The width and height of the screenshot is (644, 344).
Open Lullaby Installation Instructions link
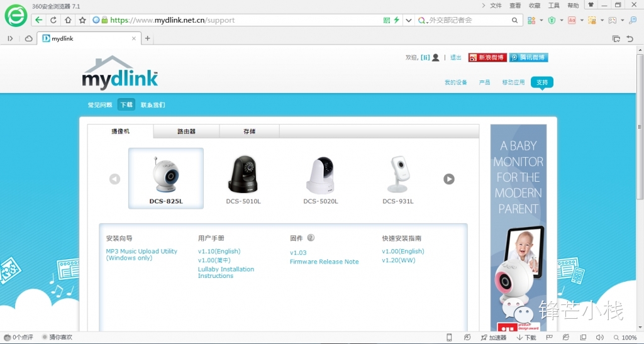[x=226, y=272]
